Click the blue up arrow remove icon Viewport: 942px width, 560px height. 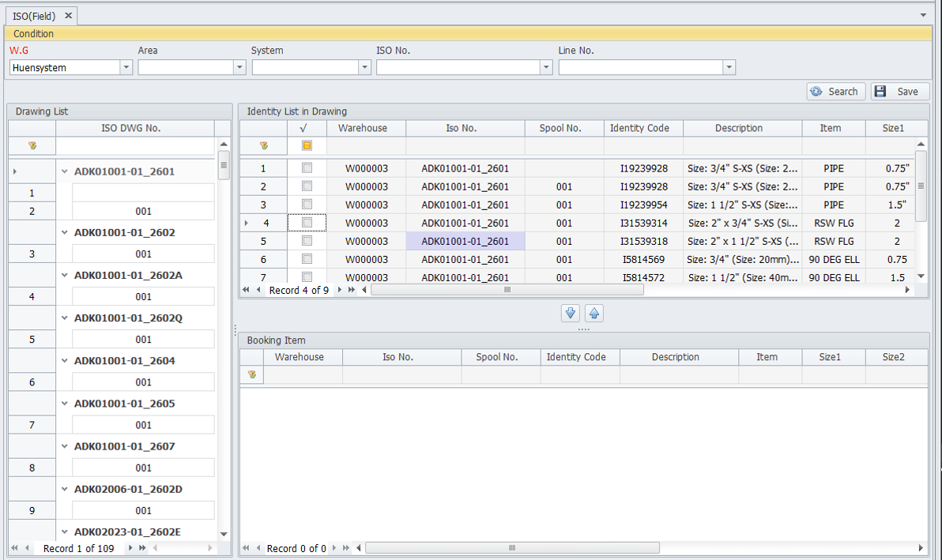point(594,314)
